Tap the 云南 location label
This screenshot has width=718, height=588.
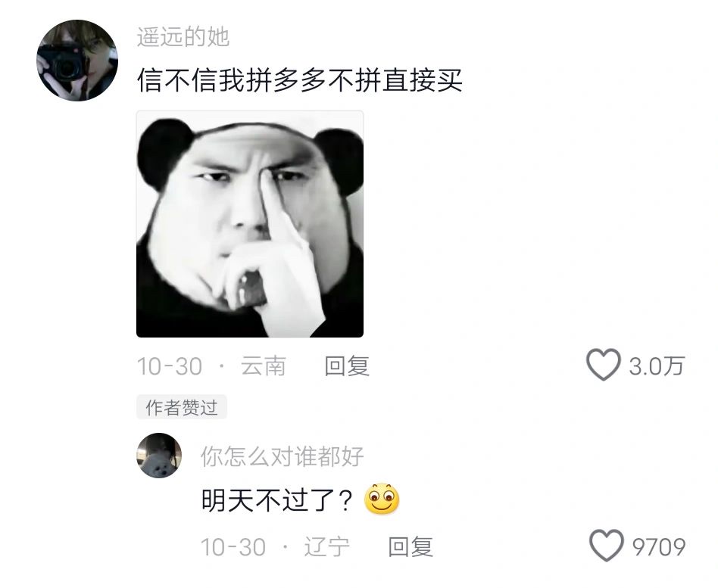point(264,366)
